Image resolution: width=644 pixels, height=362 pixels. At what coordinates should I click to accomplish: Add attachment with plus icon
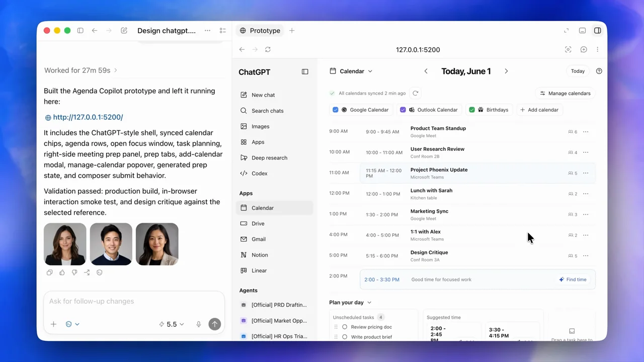53,324
